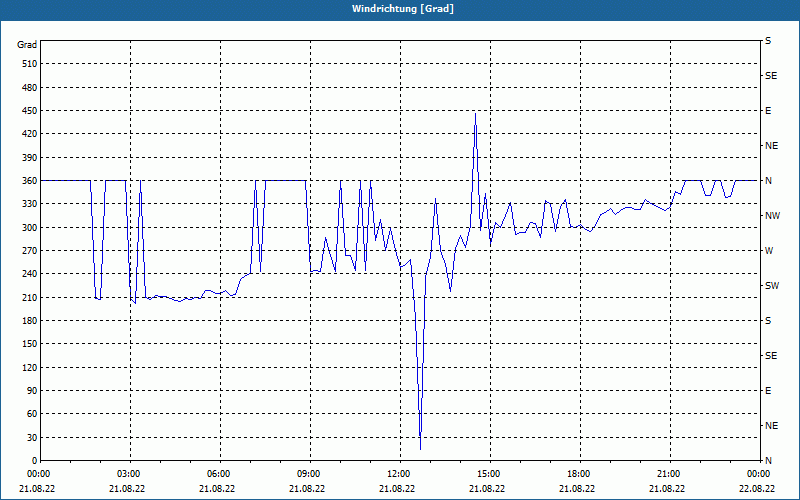This screenshot has height=500, width=800.
Task: Click the SW compass label on the right axis
Action: [772, 286]
